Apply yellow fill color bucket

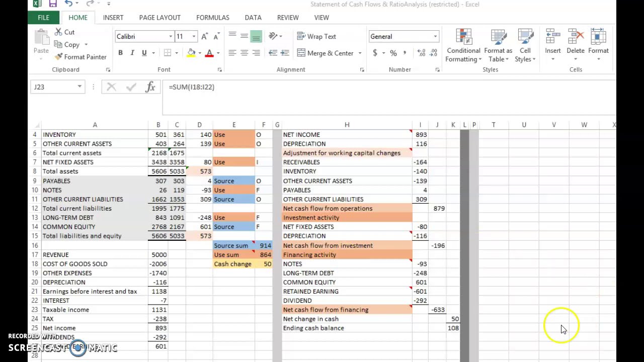(191, 53)
